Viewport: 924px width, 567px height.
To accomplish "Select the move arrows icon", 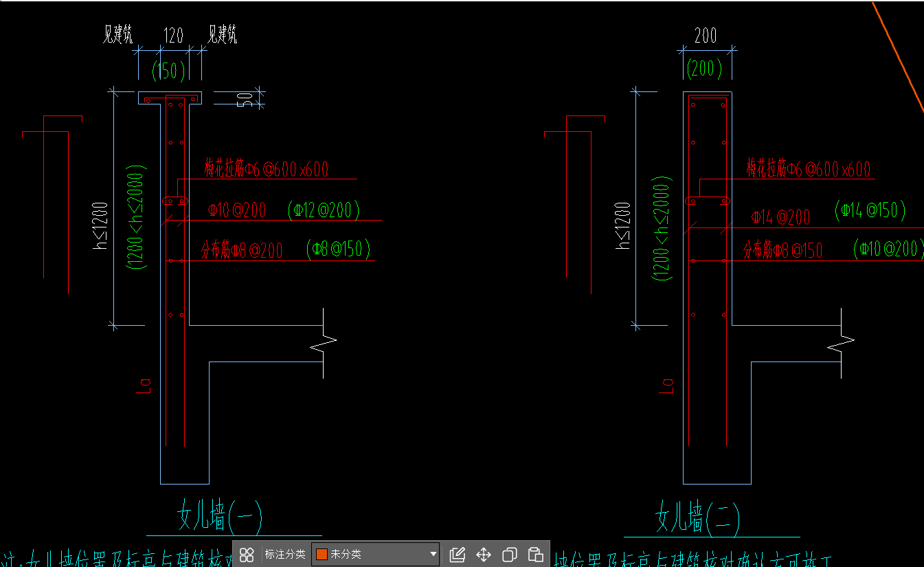I will point(484,555).
